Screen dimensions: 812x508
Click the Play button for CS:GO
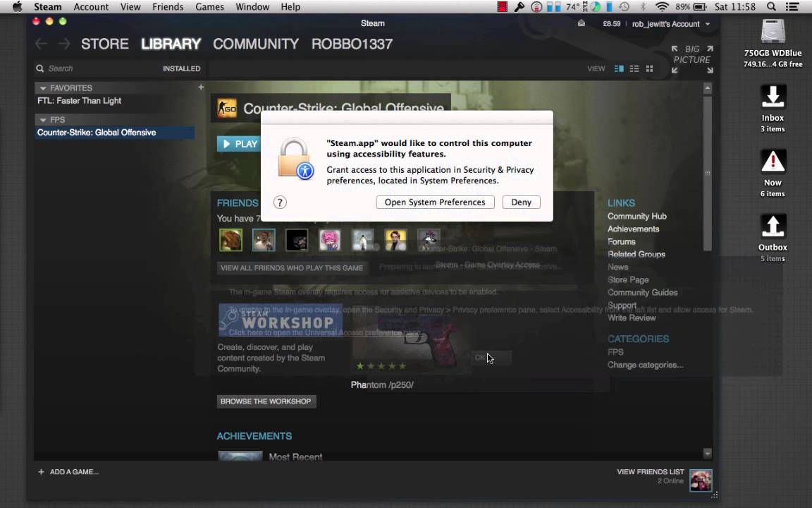(239, 144)
